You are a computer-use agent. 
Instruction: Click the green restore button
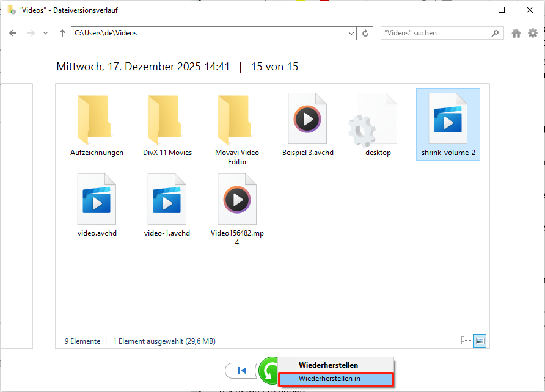click(267, 370)
